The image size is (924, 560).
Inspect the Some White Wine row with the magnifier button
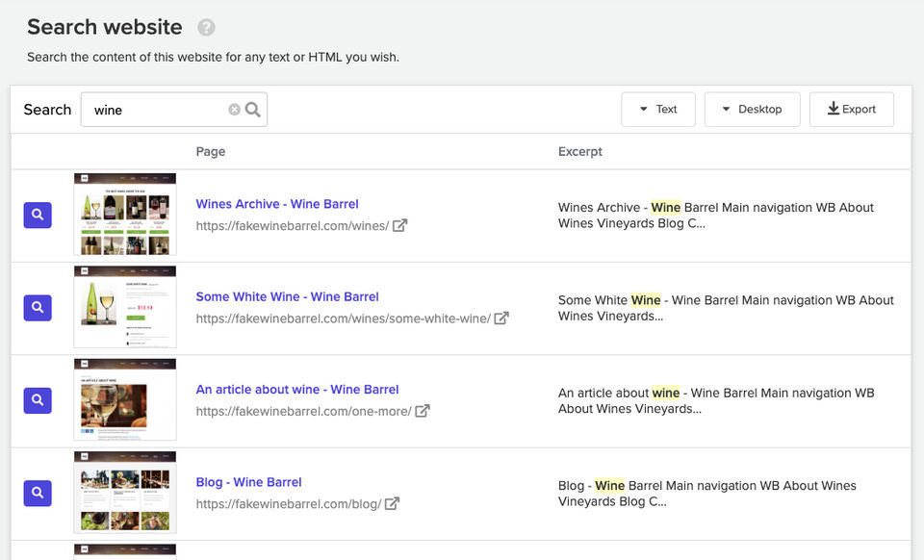38,307
